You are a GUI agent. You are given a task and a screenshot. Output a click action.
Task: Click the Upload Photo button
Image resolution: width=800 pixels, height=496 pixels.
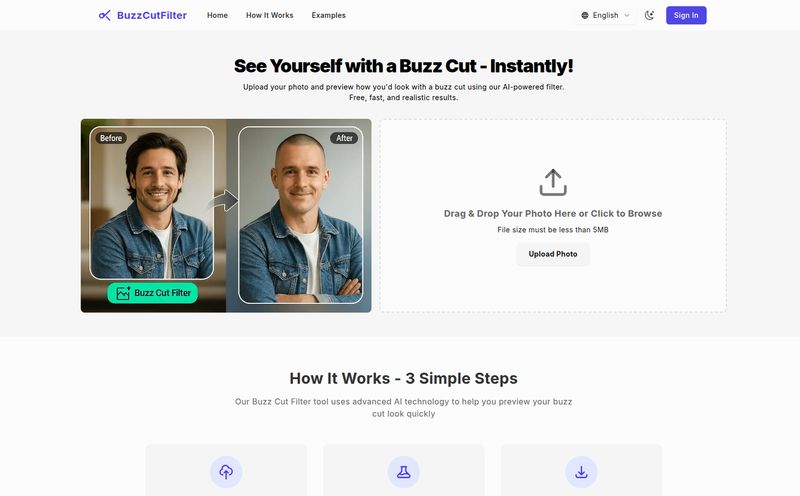[x=553, y=254]
